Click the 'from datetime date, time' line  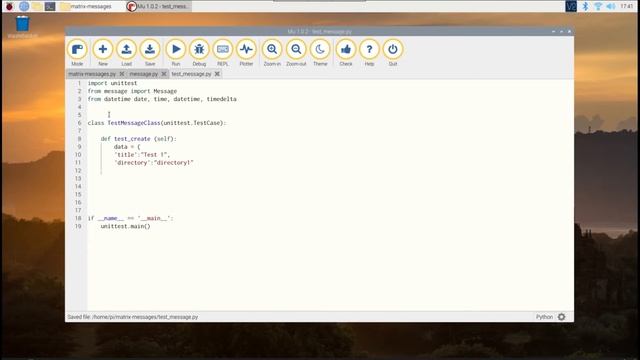tap(162, 99)
